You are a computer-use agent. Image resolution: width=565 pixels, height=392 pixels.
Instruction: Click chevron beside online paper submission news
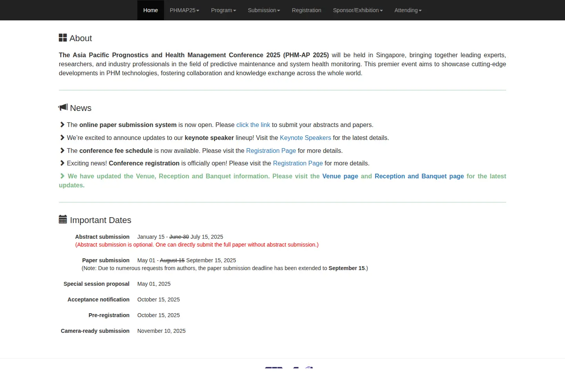point(62,125)
